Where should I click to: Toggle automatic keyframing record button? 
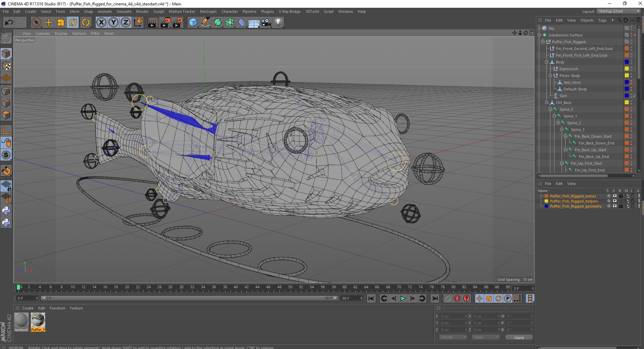click(x=457, y=298)
